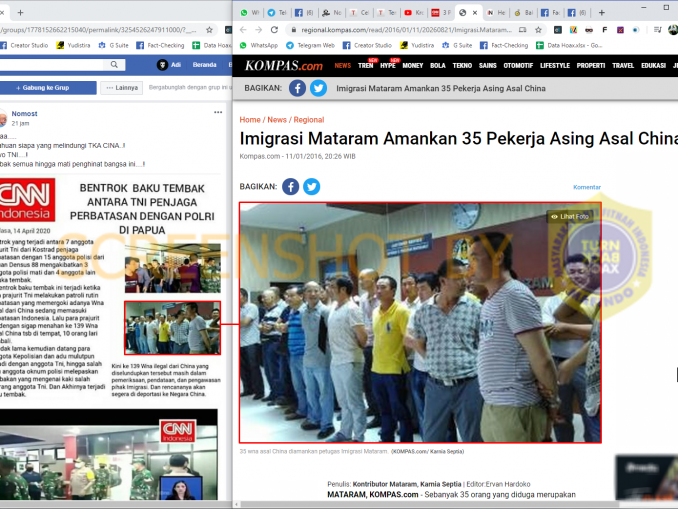Click the screen icon in Kompas address bar
The image size is (678, 509).
point(522,30)
